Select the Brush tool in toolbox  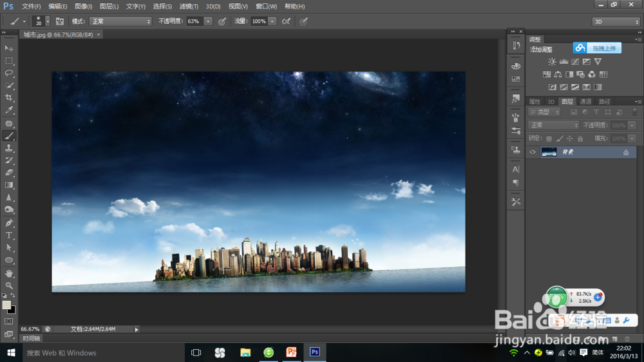point(9,136)
